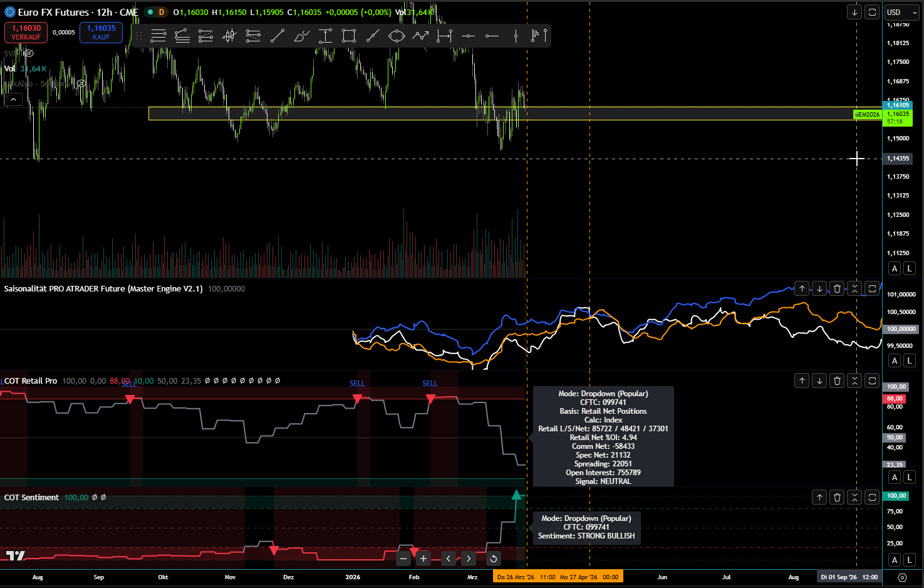Delete the COT Sentiment indicator via trash icon

[837, 496]
